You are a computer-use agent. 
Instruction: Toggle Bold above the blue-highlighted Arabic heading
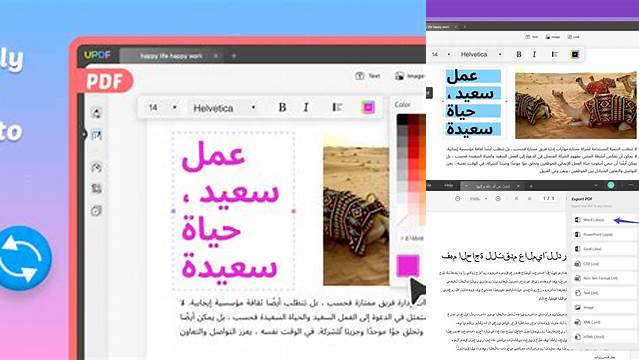(x=519, y=54)
